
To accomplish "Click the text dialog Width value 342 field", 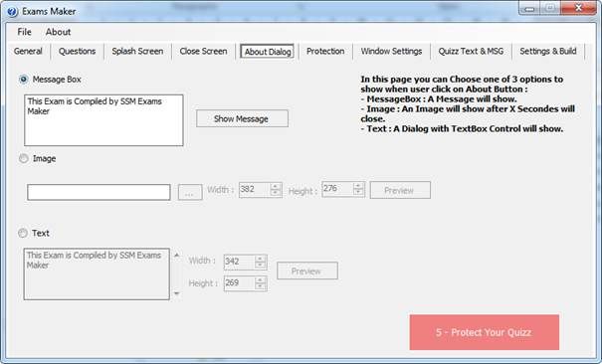I will pyautogui.click(x=239, y=262).
